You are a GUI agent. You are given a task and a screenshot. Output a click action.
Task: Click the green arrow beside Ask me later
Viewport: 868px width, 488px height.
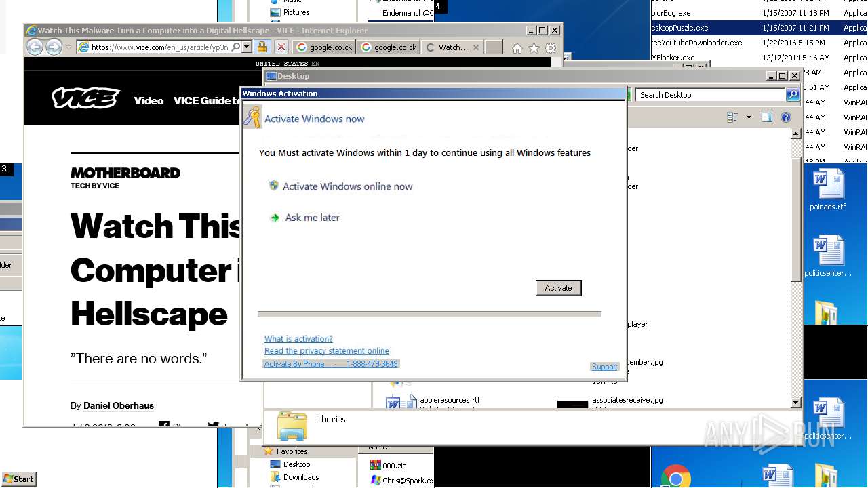[275, 218]
